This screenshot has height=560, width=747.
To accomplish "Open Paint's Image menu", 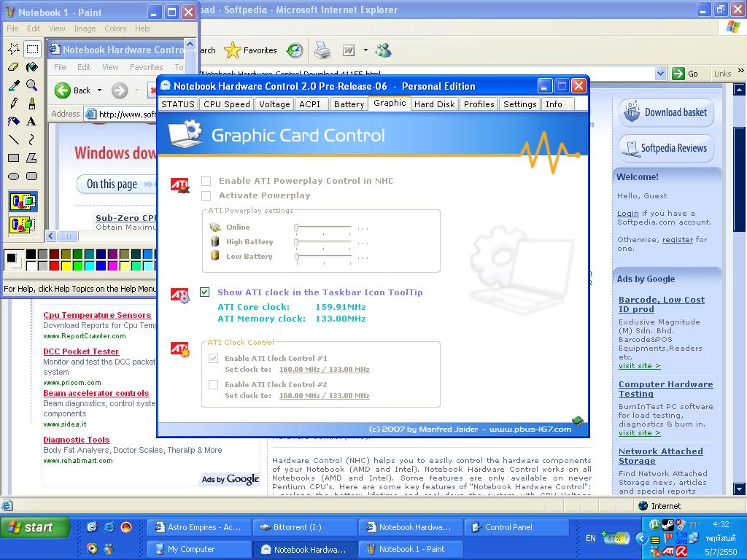I will pyautogui.click(x=85, y=28).
